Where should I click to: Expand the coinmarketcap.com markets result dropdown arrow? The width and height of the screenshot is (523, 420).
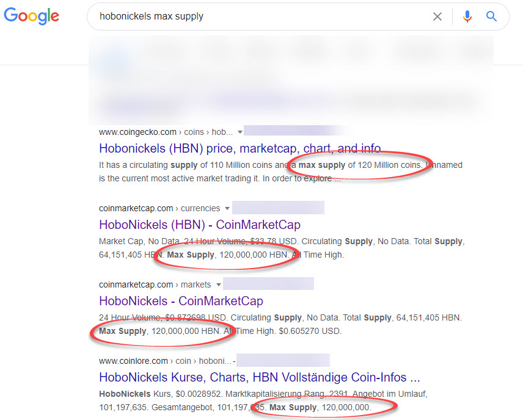[x=219, y=285]
